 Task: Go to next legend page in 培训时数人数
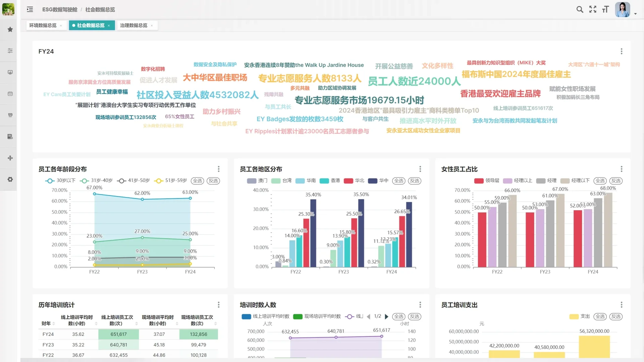pos(386,316)
